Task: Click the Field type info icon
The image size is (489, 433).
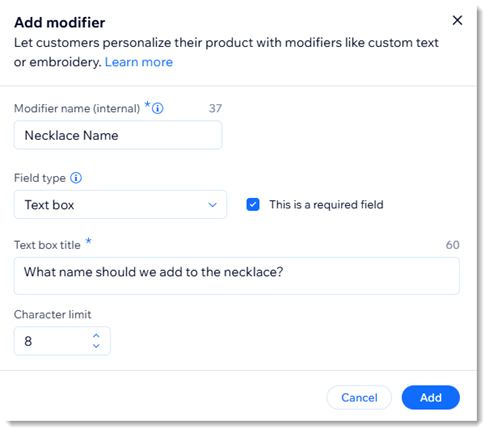Action: coord(76,178)
